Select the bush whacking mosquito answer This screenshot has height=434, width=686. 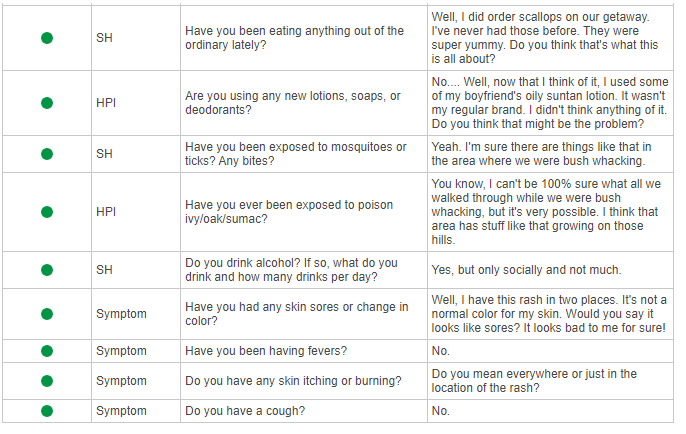tap(542, 154)
